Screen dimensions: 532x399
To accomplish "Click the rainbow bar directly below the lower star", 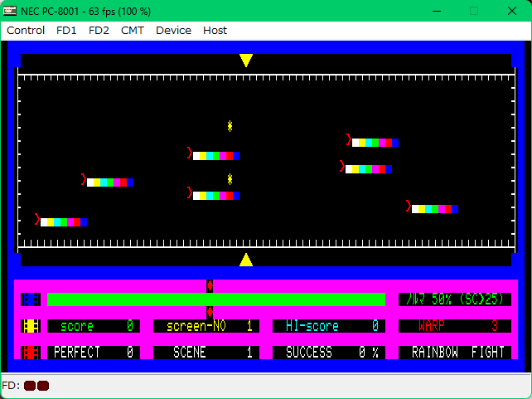I will 216,196.
